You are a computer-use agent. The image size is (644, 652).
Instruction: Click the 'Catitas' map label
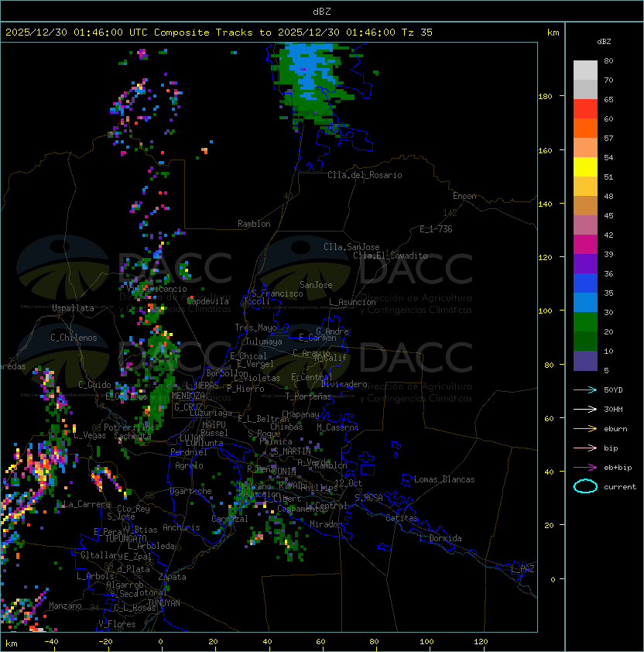point(402,518)
